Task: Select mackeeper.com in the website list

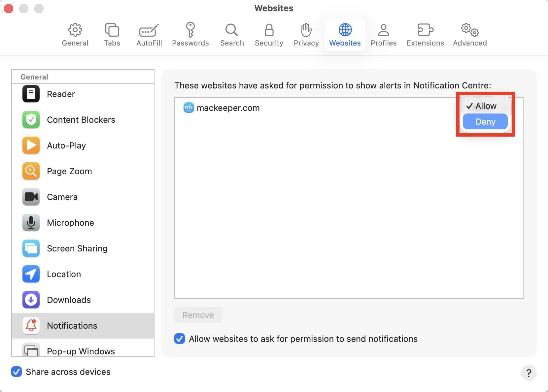Action: (228, 108)
